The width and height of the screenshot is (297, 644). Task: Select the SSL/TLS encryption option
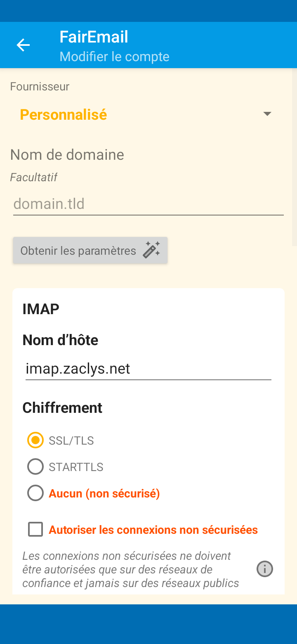click(x=35, y=440)
